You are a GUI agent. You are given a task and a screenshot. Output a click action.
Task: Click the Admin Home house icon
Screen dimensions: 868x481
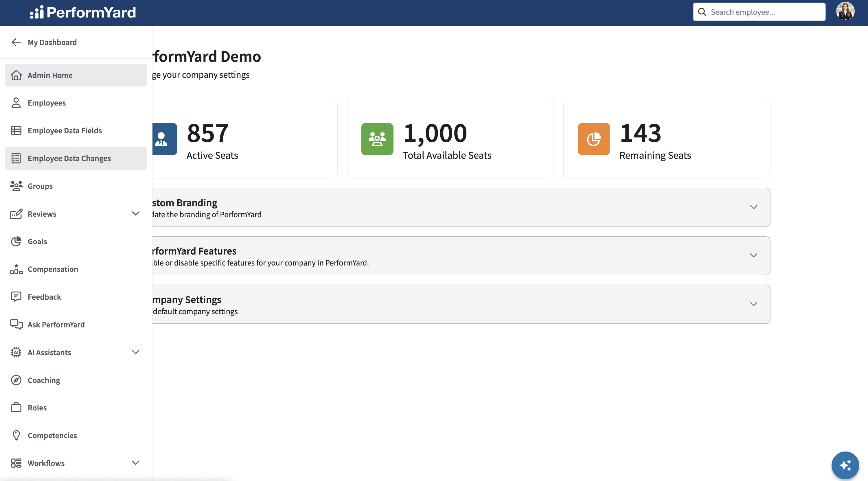coord(16,75)
